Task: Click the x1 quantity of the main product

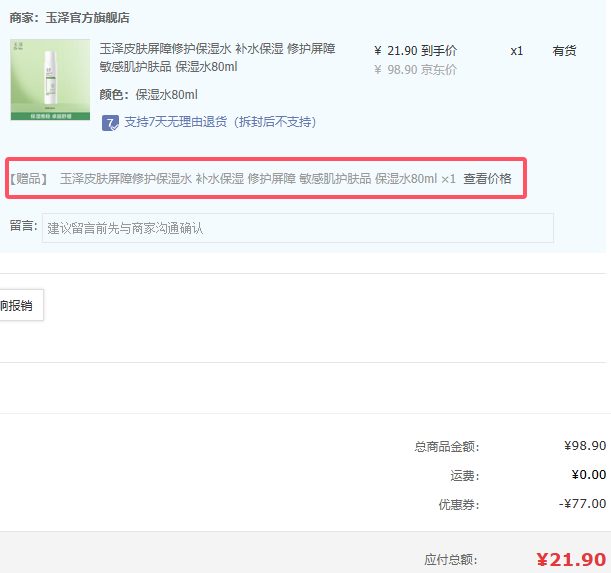Action: 517,51
